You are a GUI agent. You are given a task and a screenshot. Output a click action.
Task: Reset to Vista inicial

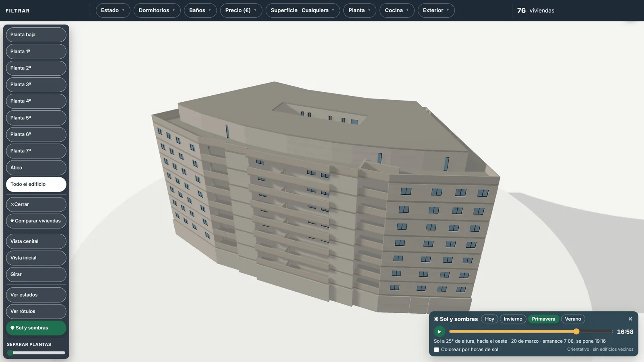(36, 258)
